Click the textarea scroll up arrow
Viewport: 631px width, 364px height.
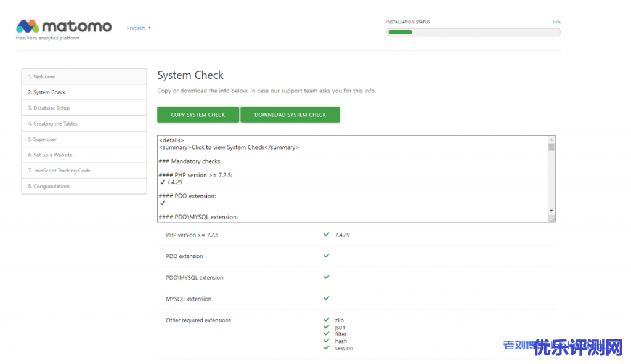(552, 140)
